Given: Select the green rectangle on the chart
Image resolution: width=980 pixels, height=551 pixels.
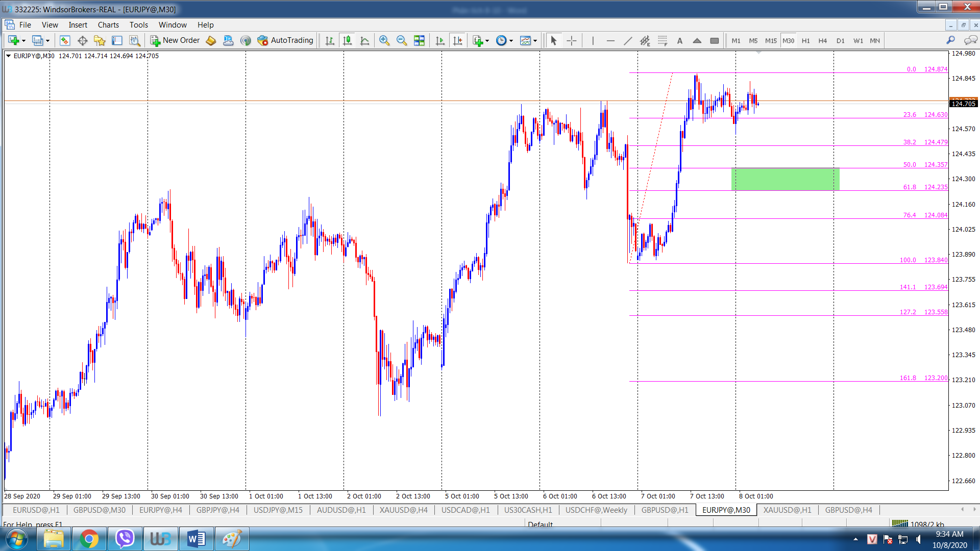Looking at the screenshot, I should tap(785, 179).
